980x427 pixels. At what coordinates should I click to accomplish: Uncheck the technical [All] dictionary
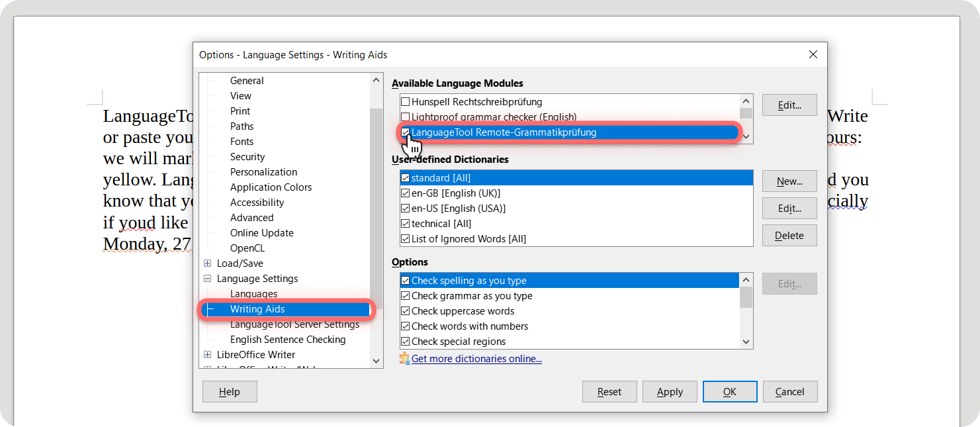[x=405, y=224]
